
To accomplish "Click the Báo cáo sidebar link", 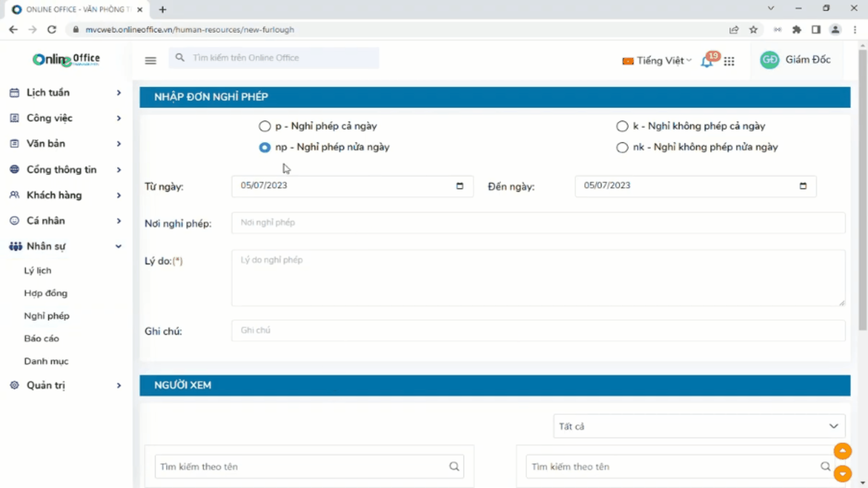I will point(42,338).
